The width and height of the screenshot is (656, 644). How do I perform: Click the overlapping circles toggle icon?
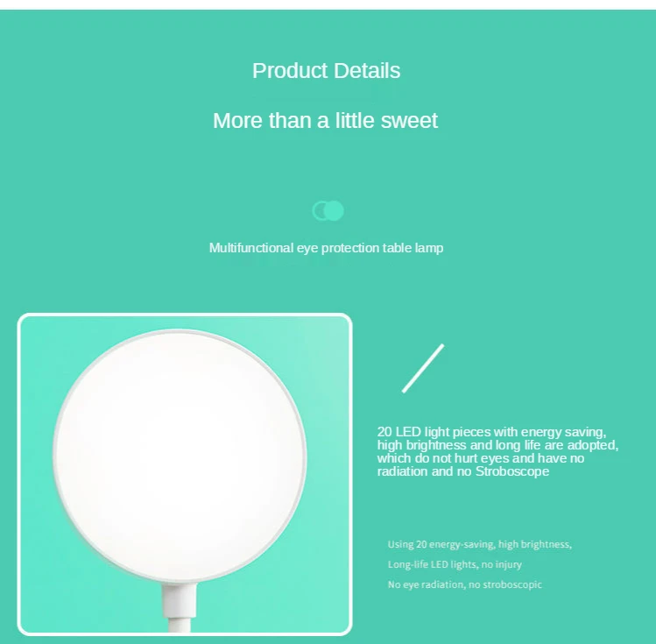(328, 210)
